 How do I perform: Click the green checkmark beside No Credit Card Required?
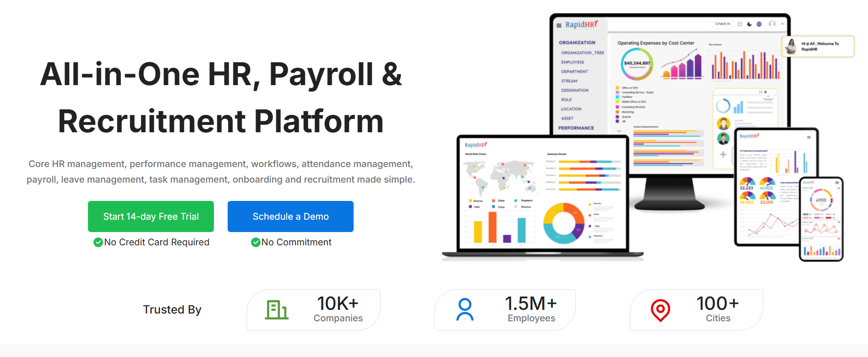[98, 242]
